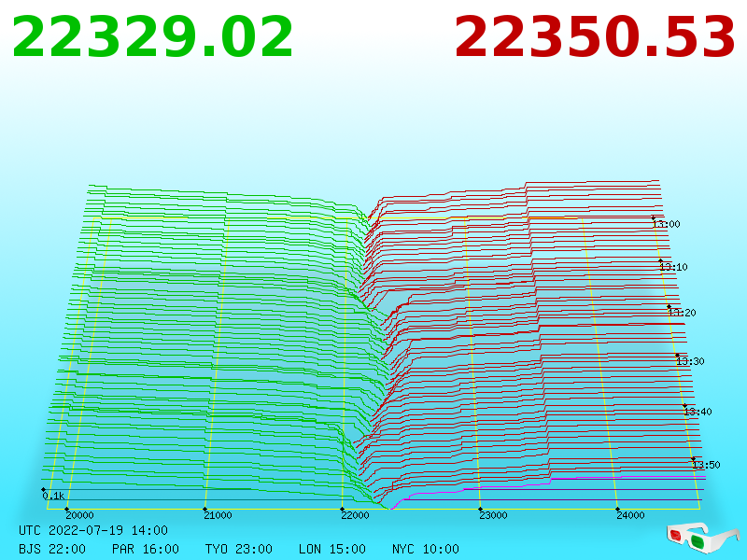Click the TYO 23:00 clock

239,549
